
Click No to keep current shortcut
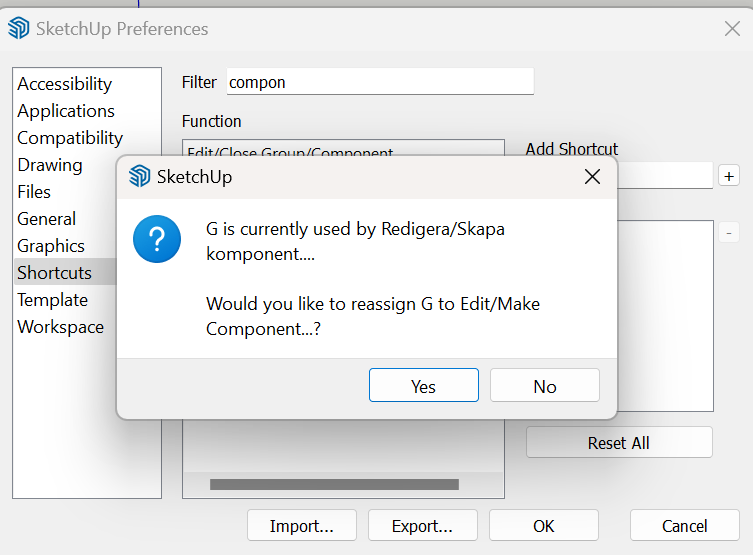(545, 386)
